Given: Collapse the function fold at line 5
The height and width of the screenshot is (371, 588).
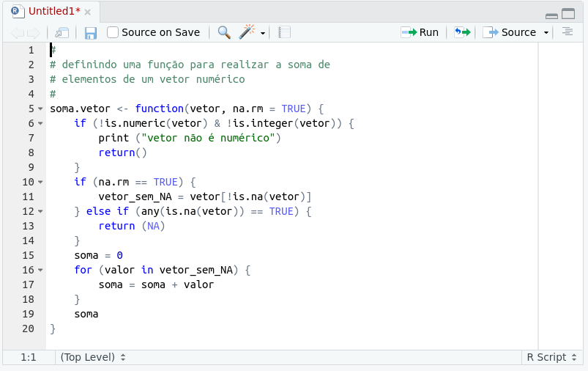Looking at the screenshot, I should point(40,109).
